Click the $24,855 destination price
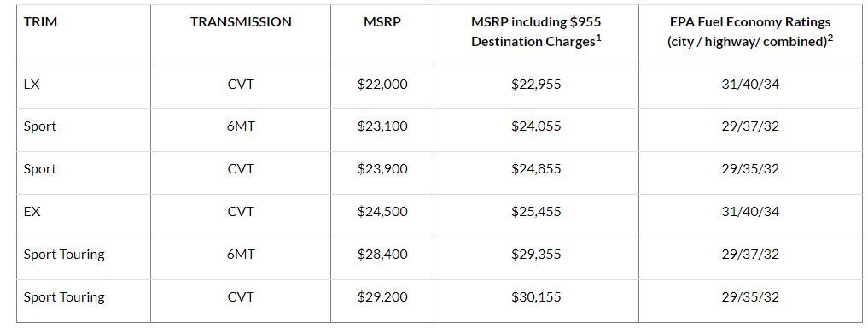Screen dimensions: 868x334 pyautogui.click(x=536, y=169)
